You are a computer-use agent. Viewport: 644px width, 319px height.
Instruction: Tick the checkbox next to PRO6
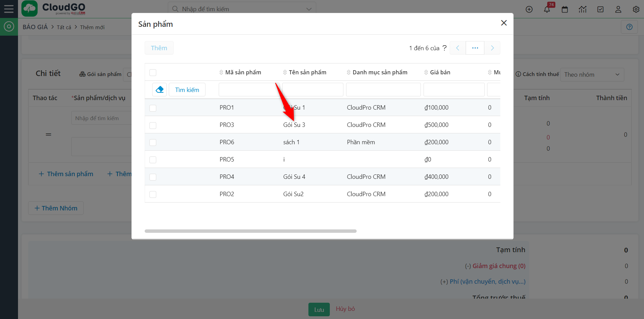(x=153, y=143)
